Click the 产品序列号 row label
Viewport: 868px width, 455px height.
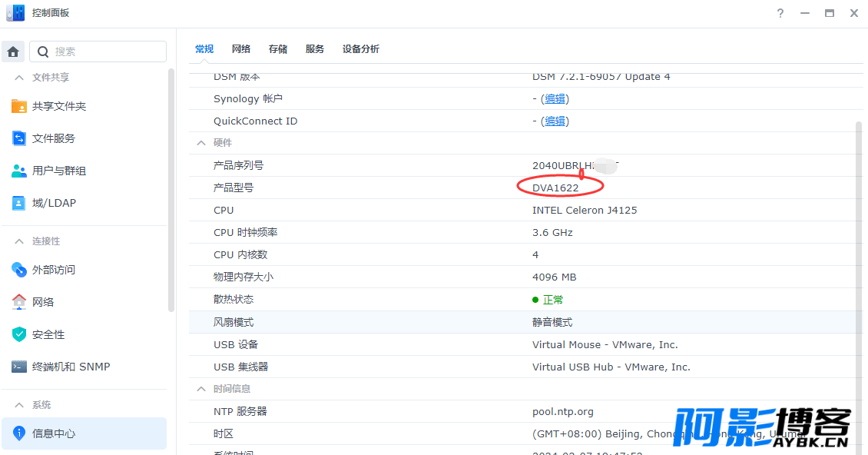[x=239, y=166]
